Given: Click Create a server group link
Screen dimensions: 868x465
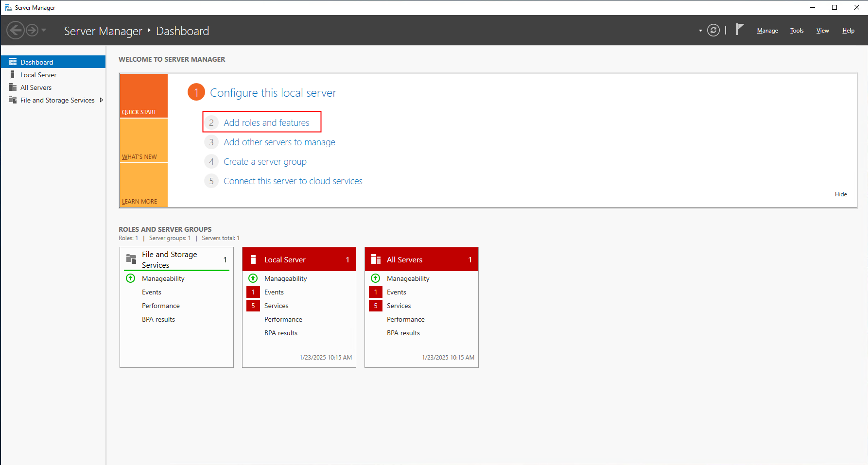Looking at the screenshot, I should coord(265,161).
